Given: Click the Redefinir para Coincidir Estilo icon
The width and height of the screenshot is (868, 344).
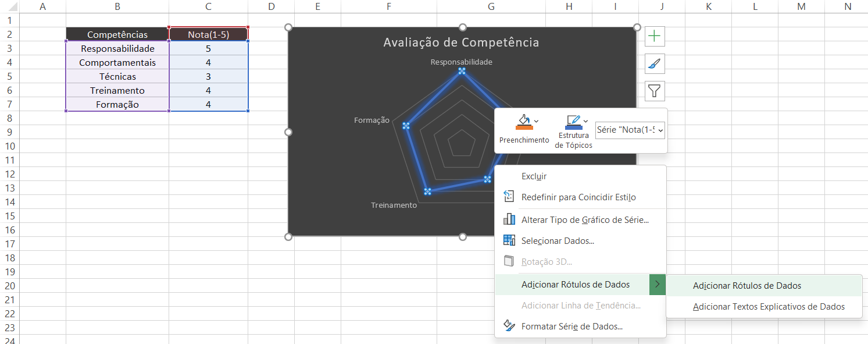Looking at the screenshot, I should point(509,196).
